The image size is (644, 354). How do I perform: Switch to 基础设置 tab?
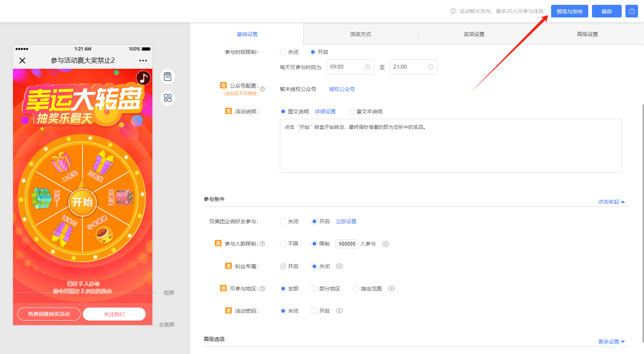coord(247,34)
